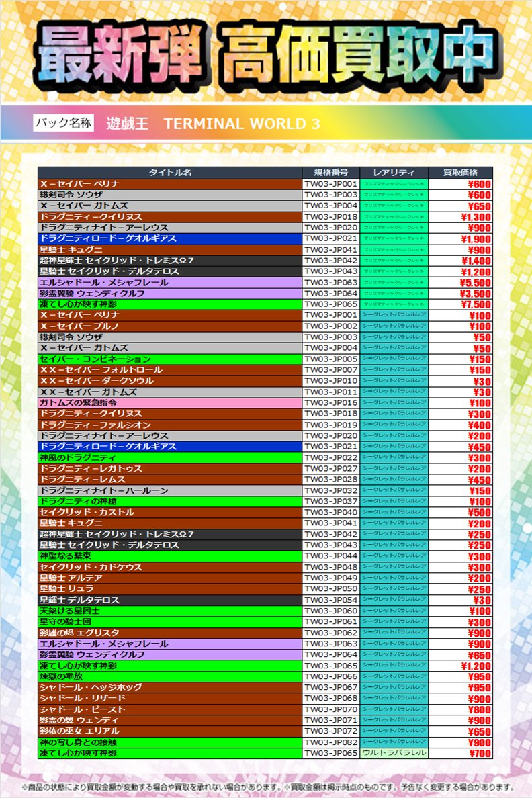The height and width of the screenshot is (798, 532).
Task: Select the パック名称 label
Action: point(64,123)
